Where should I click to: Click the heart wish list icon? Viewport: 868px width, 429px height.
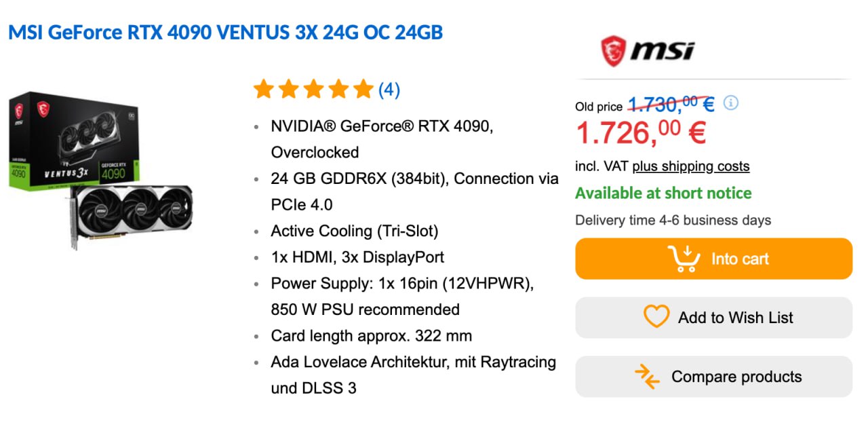pos(656,317)
